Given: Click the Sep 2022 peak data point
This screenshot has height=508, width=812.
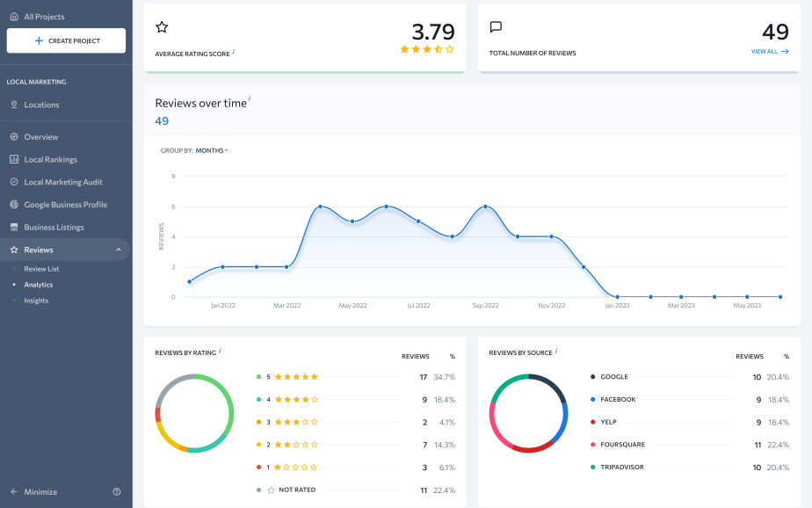Looking at the screenshot, I should 485,207.
